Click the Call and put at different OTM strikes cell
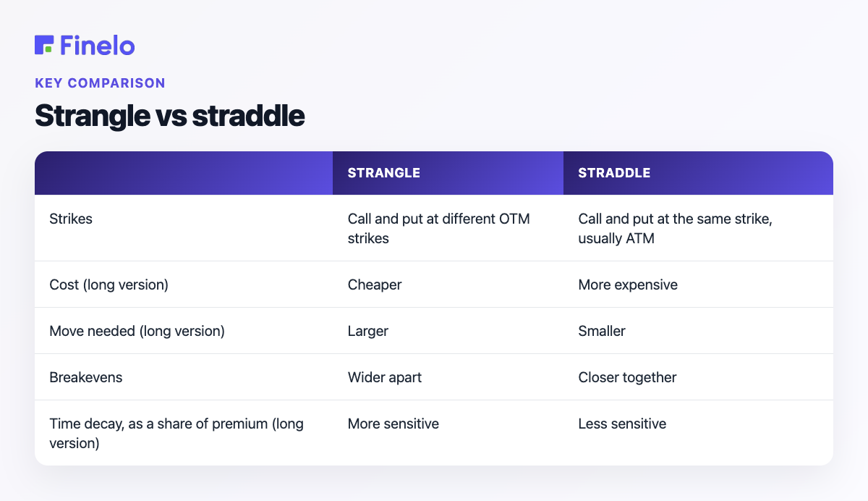The width and height of the screenshot is (868, 501). pos(439,228)
